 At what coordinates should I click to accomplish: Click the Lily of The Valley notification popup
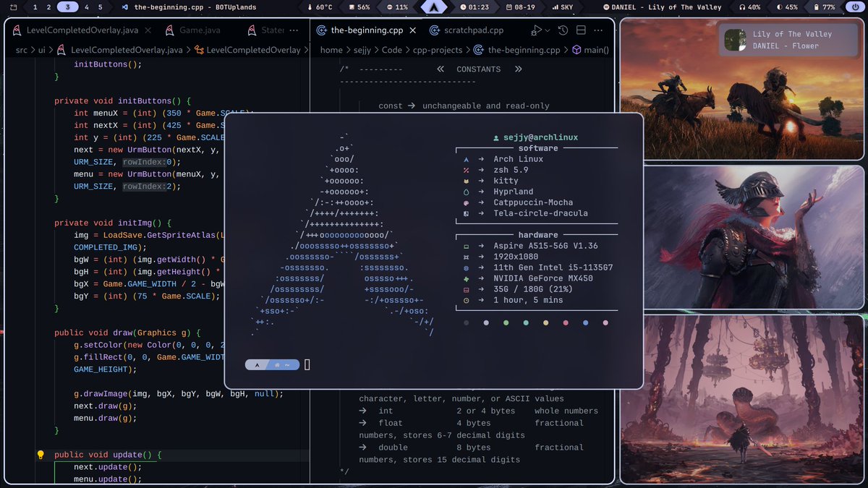coord(788,40)
